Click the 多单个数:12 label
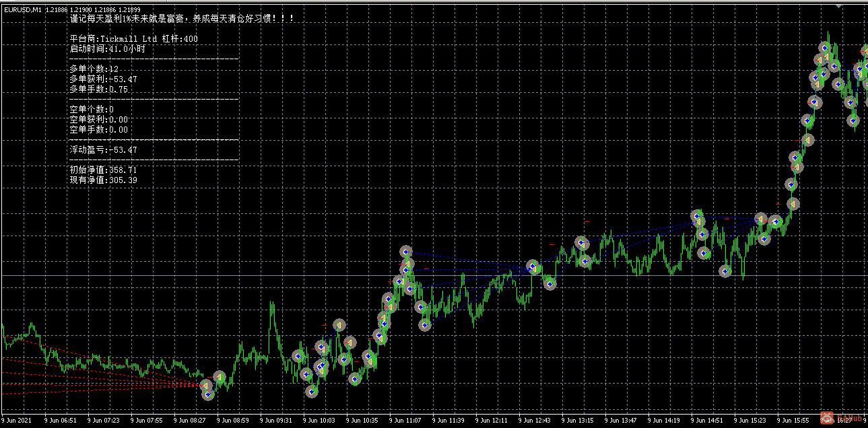Image resolution: width=868 pixels, height=428 pixels. [94, 69]
